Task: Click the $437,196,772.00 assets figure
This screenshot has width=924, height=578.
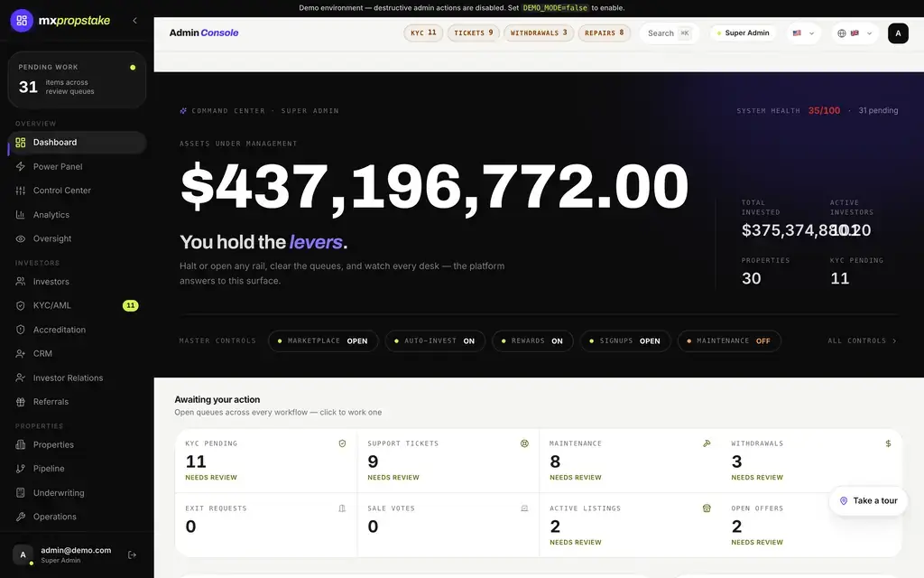Action: coord(434,186)
